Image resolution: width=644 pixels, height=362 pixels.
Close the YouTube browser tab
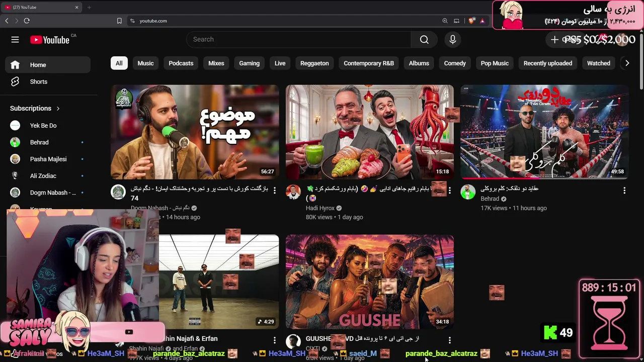pyautogui.click(x=76, y=7)
